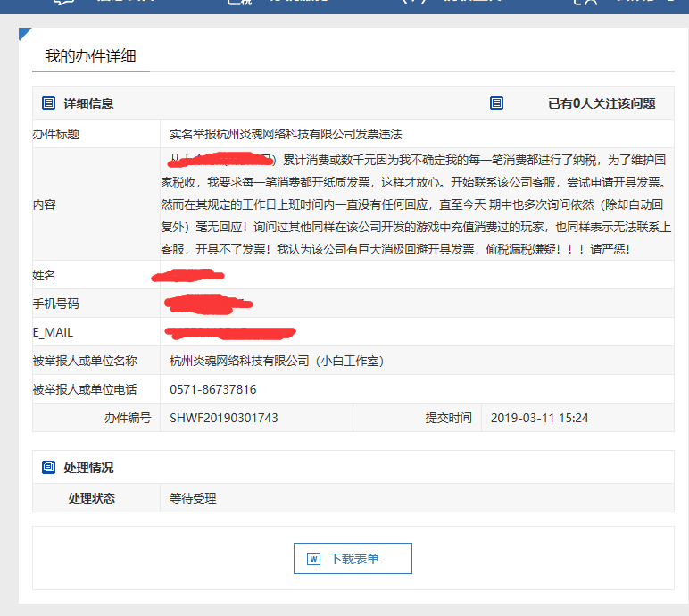
Task: Click the Word icon in download button
Action: coord(313,559)
